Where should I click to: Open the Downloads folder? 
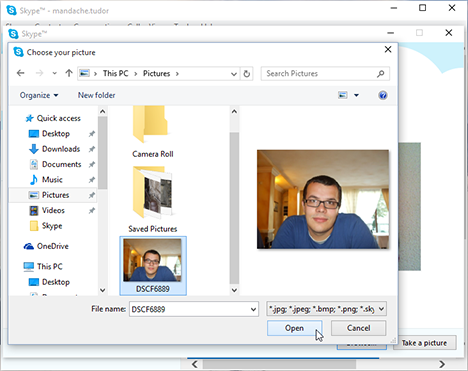click(x=55, y=149)
